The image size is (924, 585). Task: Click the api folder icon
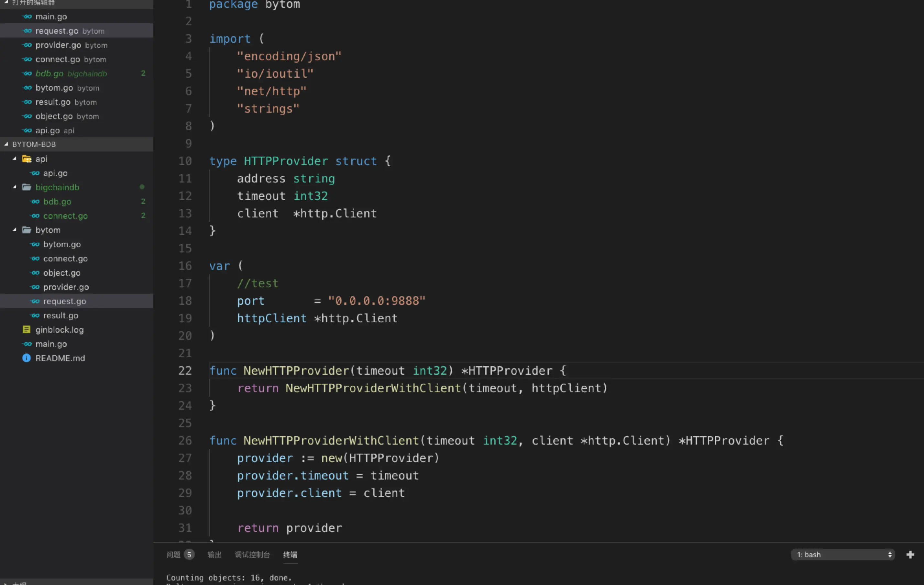click(27, 159)
